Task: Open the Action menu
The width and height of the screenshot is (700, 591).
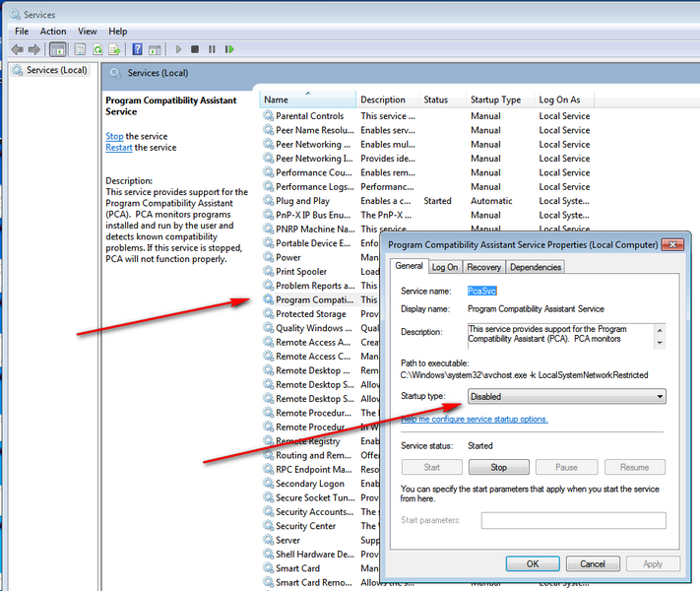Action: coord(53,32)
